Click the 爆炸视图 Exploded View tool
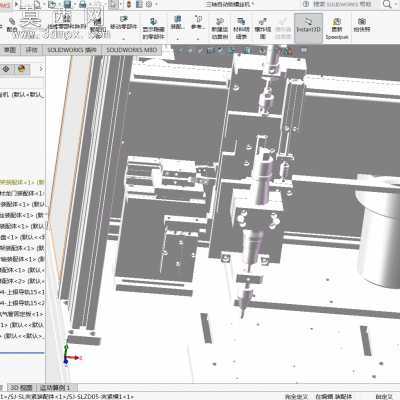The height and width of the screenshot is (400, 400). pos(263,28)
